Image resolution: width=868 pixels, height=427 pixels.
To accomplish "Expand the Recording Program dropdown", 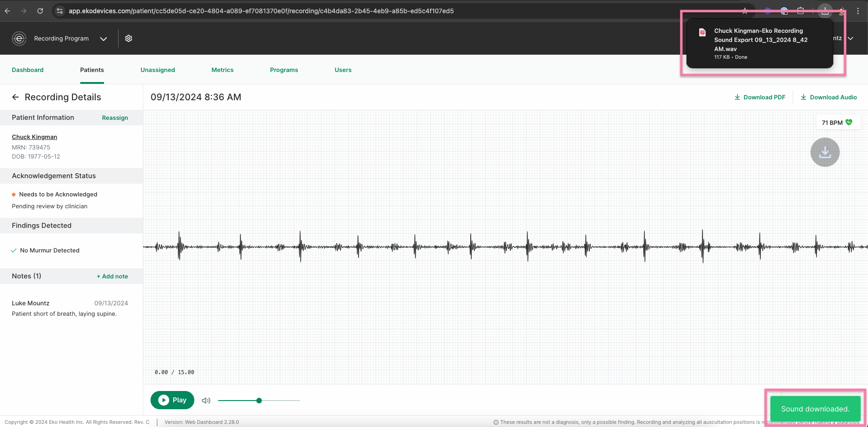I will pos(104,39).
